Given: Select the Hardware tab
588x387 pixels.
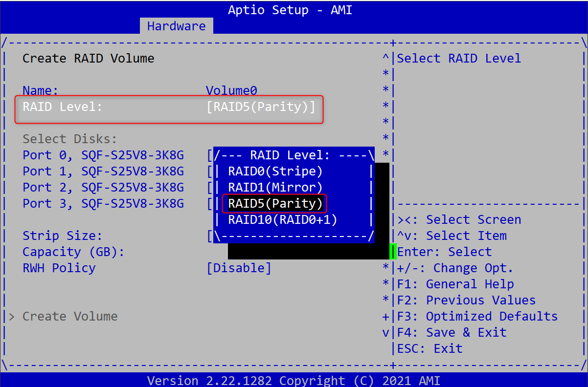Looking at the screenshot, I should click(176, 26).
